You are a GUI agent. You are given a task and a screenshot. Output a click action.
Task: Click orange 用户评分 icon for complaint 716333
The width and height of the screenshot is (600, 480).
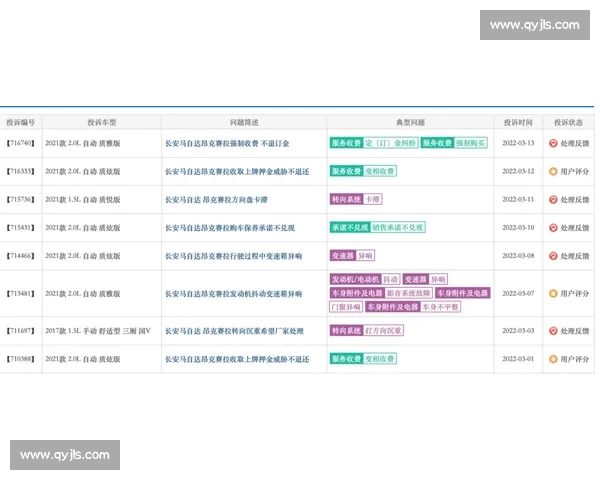[553, 171]
